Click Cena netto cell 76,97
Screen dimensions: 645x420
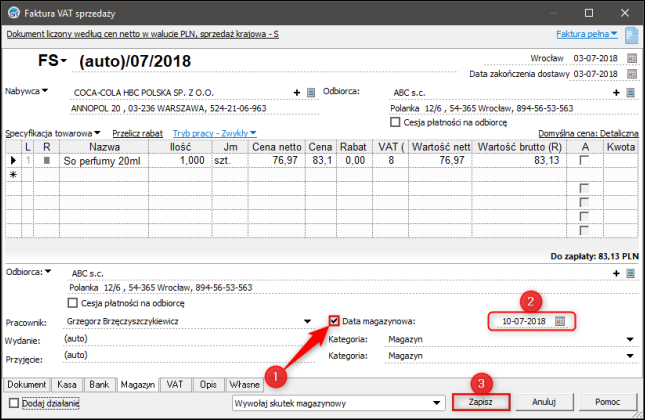tap(276, 160)
